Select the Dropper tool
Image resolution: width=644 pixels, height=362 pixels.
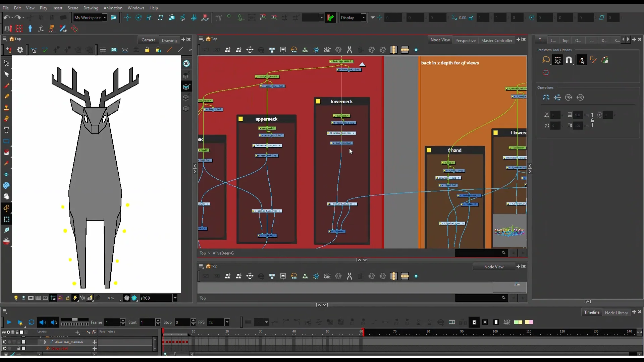[7, 164]
